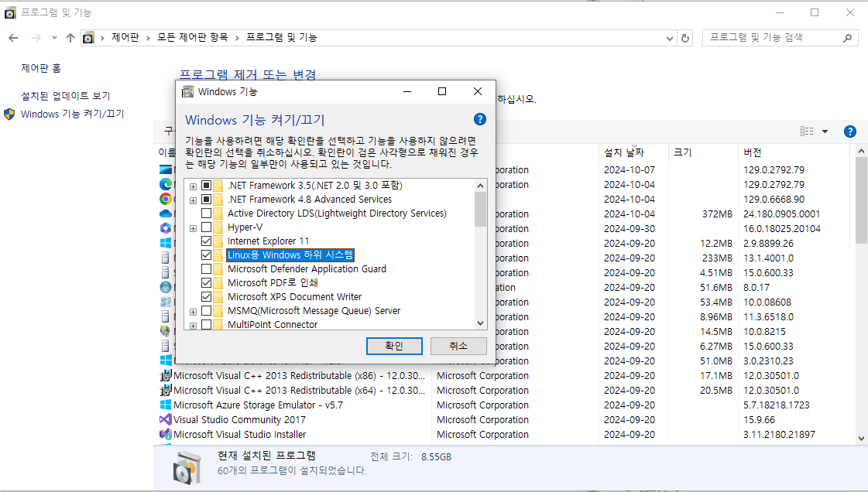Enable the Hyper-V checkbox
Image resolution: width=868 pixels, height=492 pixels.
click(207, 227)
